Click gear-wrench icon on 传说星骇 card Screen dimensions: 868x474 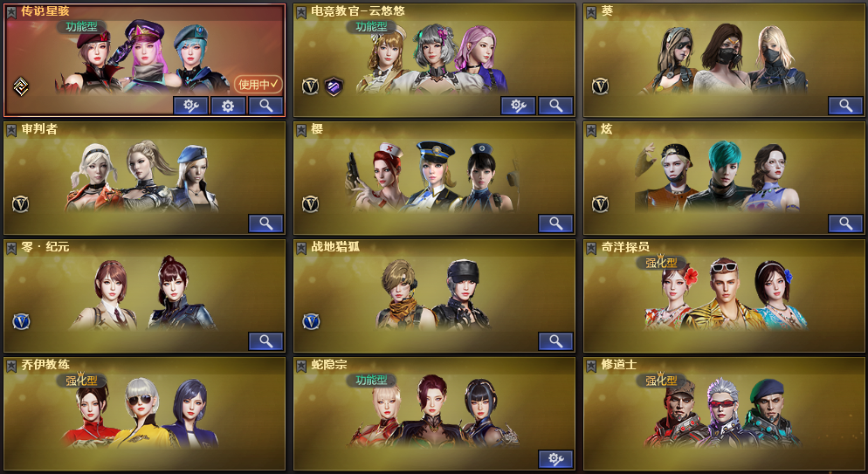pyautogui.click(x=190, y=106)
